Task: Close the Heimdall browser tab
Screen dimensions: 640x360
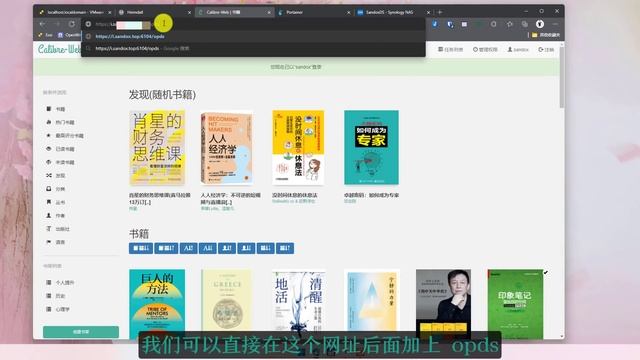Action: click(x=189, y=13)
